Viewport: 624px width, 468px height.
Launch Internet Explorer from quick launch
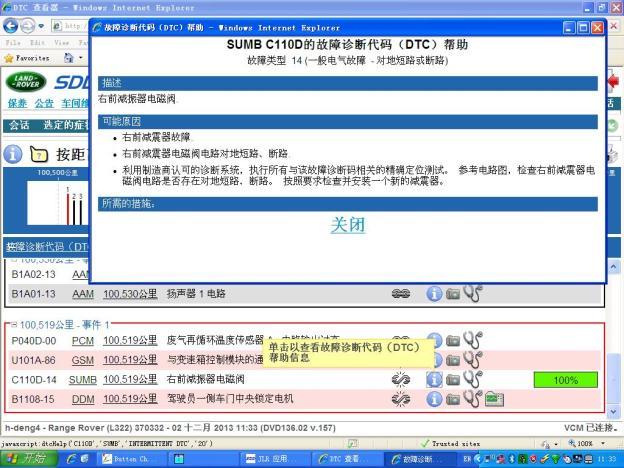[72, 459]
